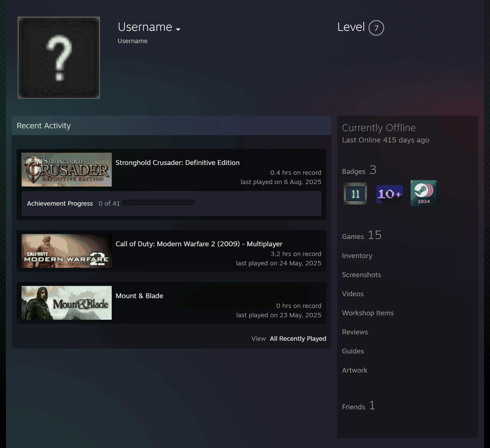Open Workshop Items

[368, 313]
